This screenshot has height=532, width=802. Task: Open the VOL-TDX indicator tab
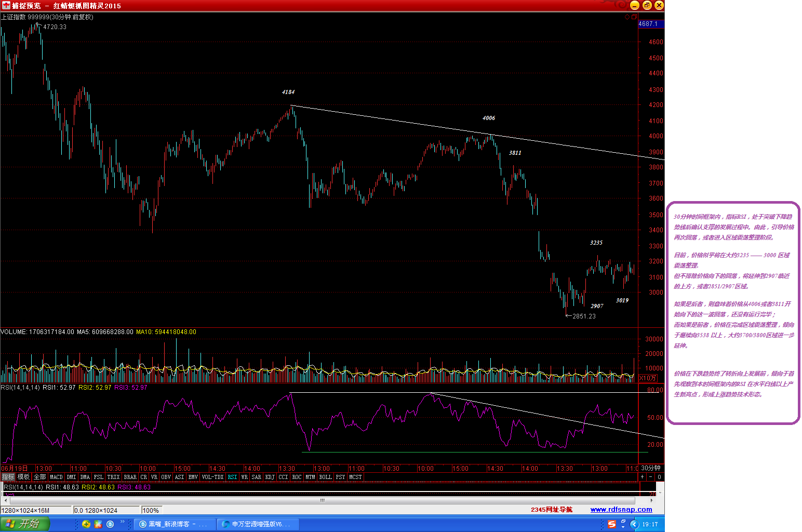point(213,477)
